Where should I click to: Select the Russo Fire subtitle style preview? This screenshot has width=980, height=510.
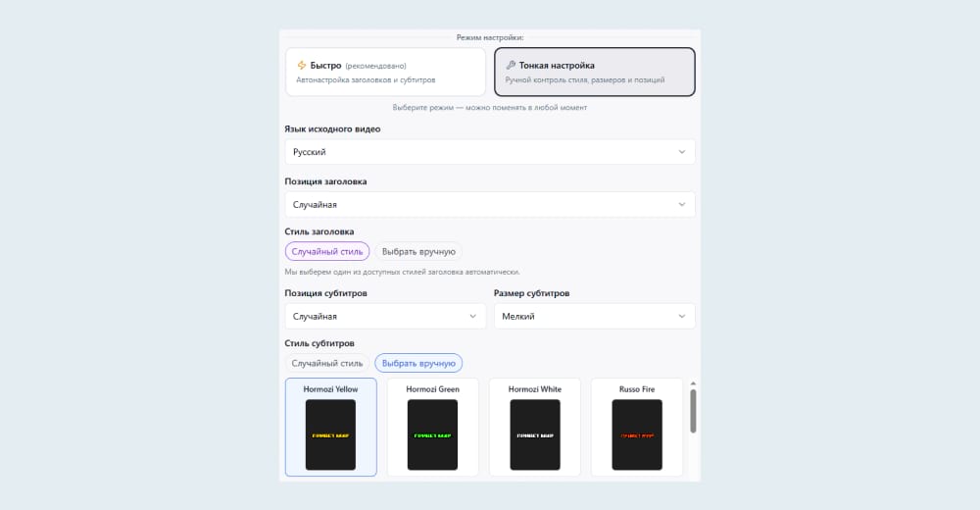click(636, 434)
